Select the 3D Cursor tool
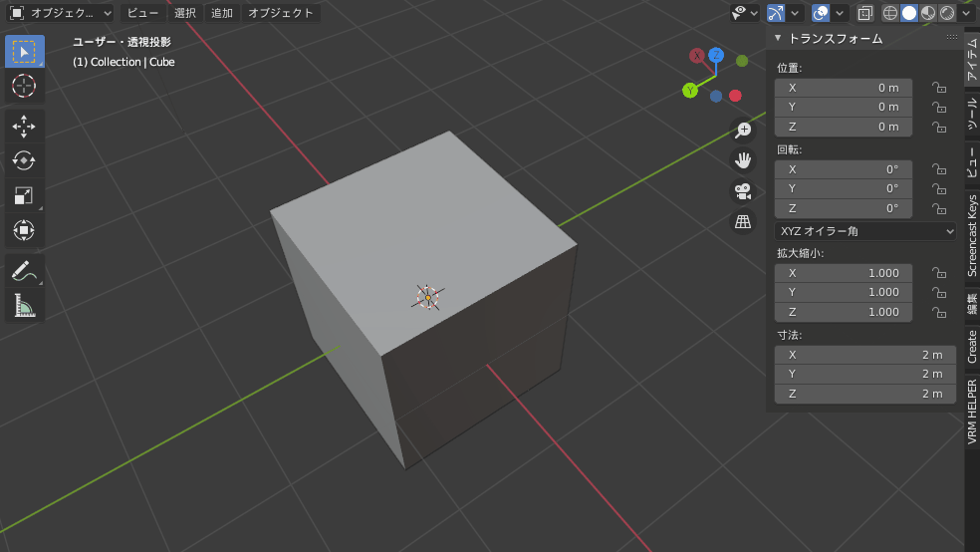Image resolution: width=980 pixels, height=552 pixels. click(24, 86)
